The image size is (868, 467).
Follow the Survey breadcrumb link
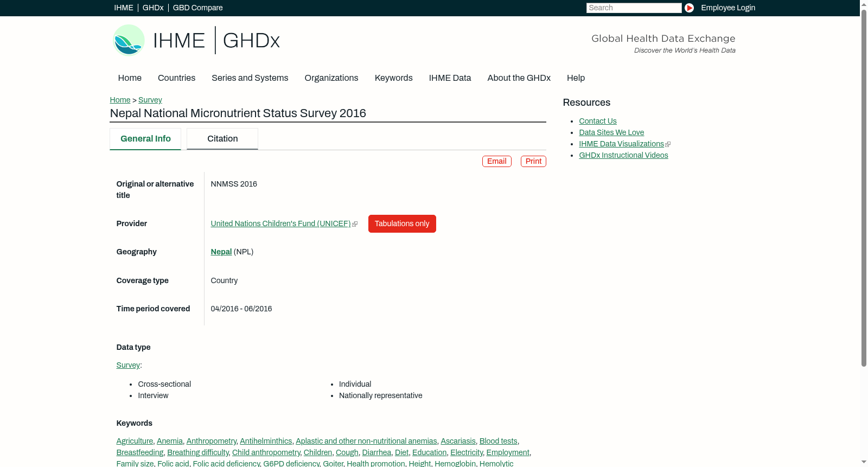pyautogui.click(x=150, y=100)
